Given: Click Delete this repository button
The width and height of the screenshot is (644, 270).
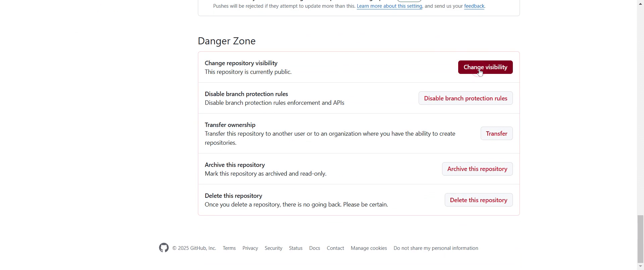Looking at the screenshot, I should pyautogui.click(x=479, y=200).
